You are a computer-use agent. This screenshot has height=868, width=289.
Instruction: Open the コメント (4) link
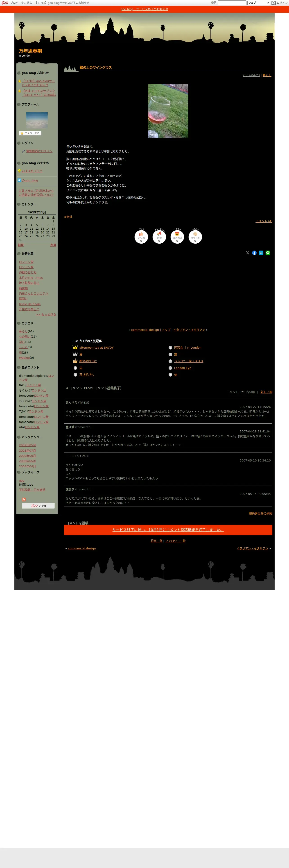264,221
